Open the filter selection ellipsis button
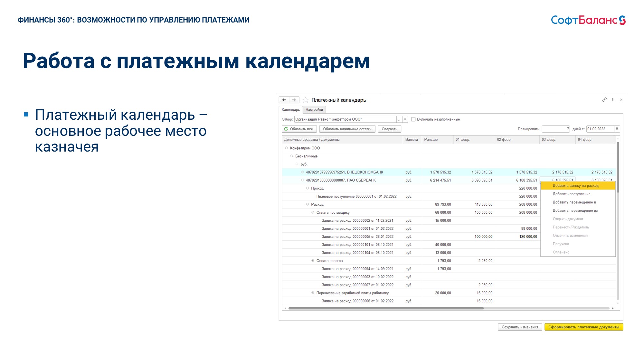644x362 pixels. pos(399,119)
